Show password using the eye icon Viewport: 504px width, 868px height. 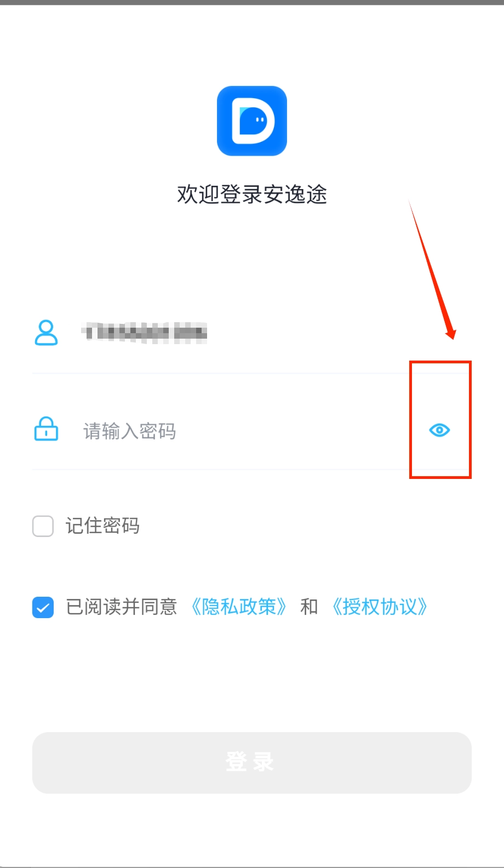click(x=439, y=430)
